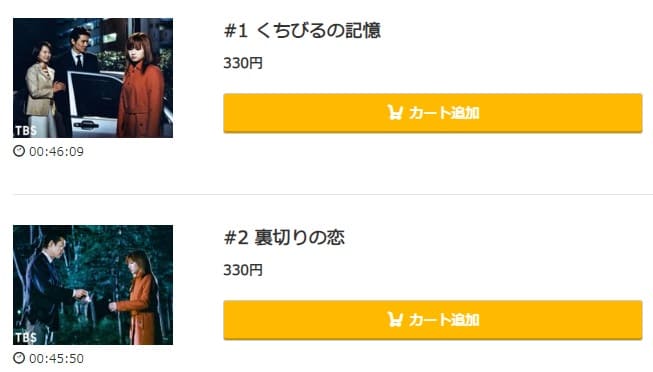Open the thumbnail for episode #2 裏切りの恋

pos(93,285)
